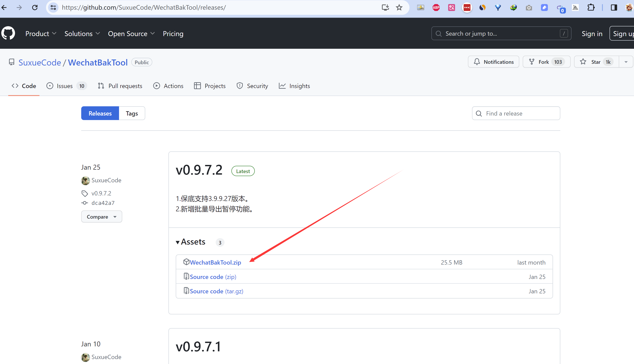The width and height of the screenshot is (634, 364).
Task: Toggle the browser side panel icon
Action: click(x=614, y=8)
